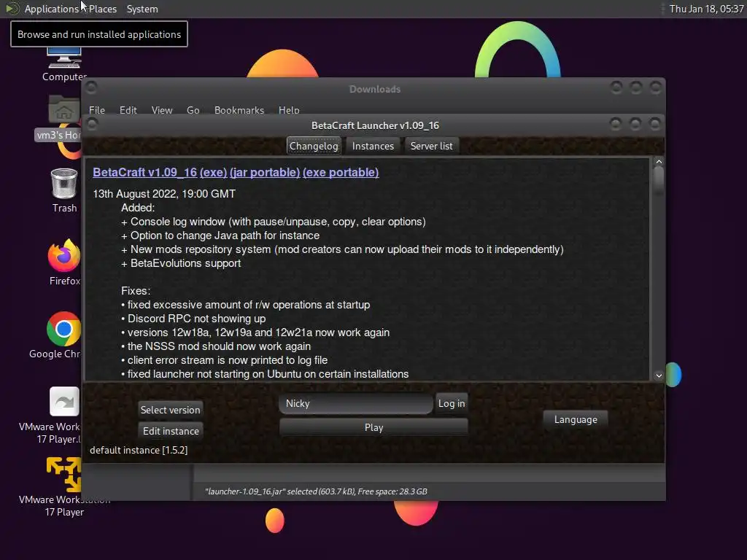Click the 'default instance [1.5.2]' label
This screenshot has width=747, height=560.
139,450
